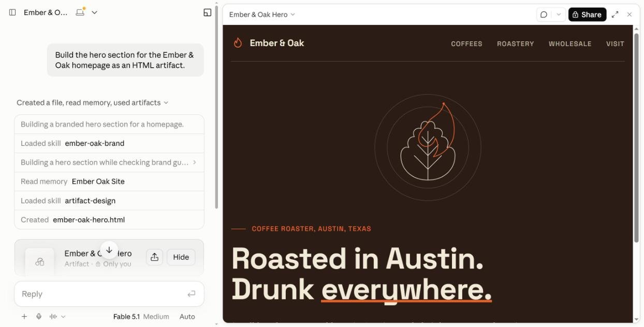The height and width of the screenshot is (327, 644).
Task: Click the panel layout icon above chat
Action: 207,12
